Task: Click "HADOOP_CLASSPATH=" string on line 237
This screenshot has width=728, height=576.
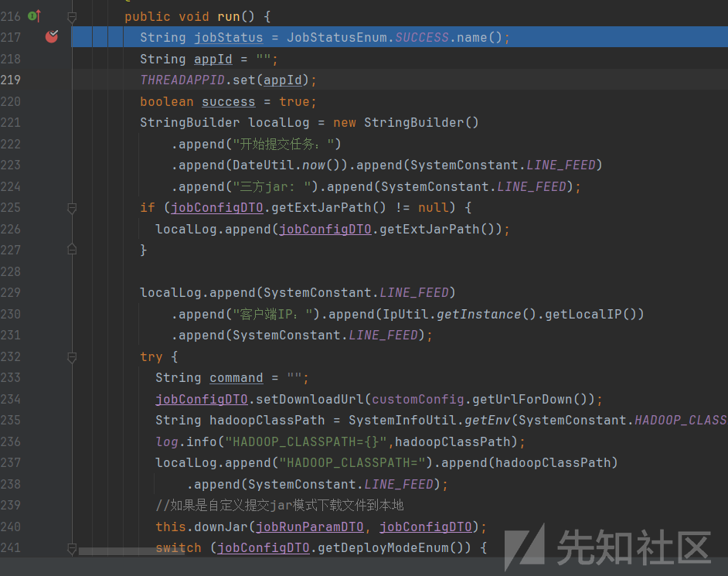Action: coord(352,462)
